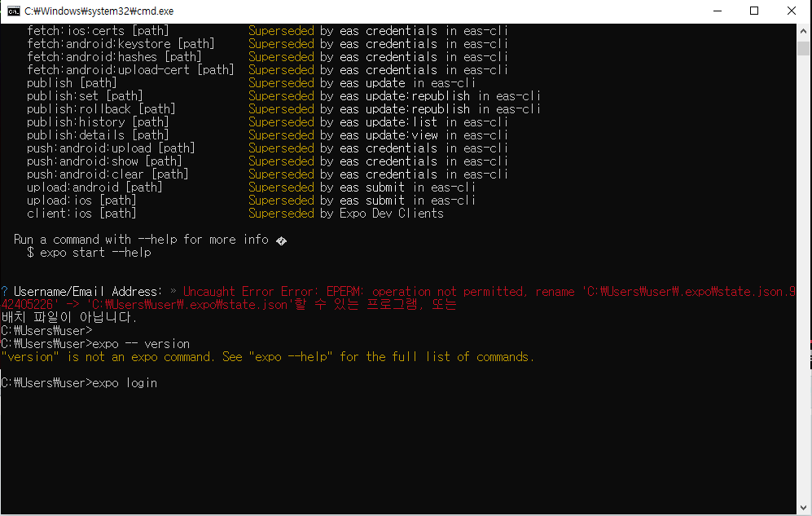Viewport: 812px width, 516px height.
Task: Click the 'publish [path]' command text
Action: pos(72,83)
